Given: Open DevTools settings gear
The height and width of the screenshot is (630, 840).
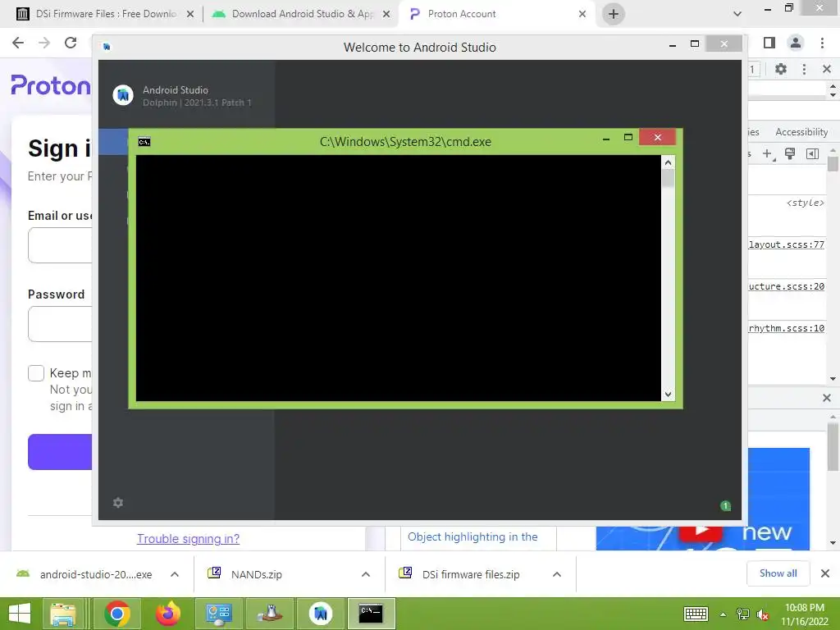Looking at the screenshot, I should pyautogui.click(x=781, y=69).
